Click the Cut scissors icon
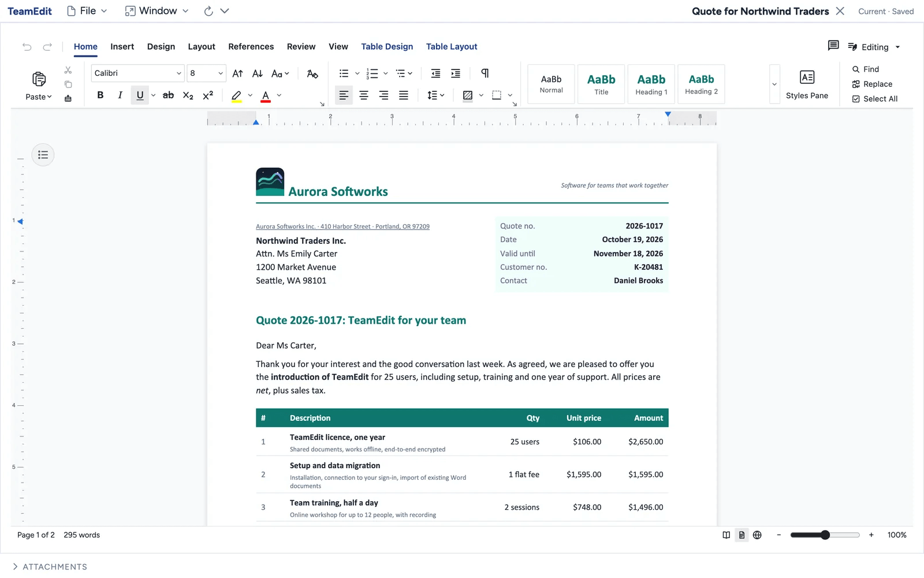924x578 pixels. (x=68, y=70)
